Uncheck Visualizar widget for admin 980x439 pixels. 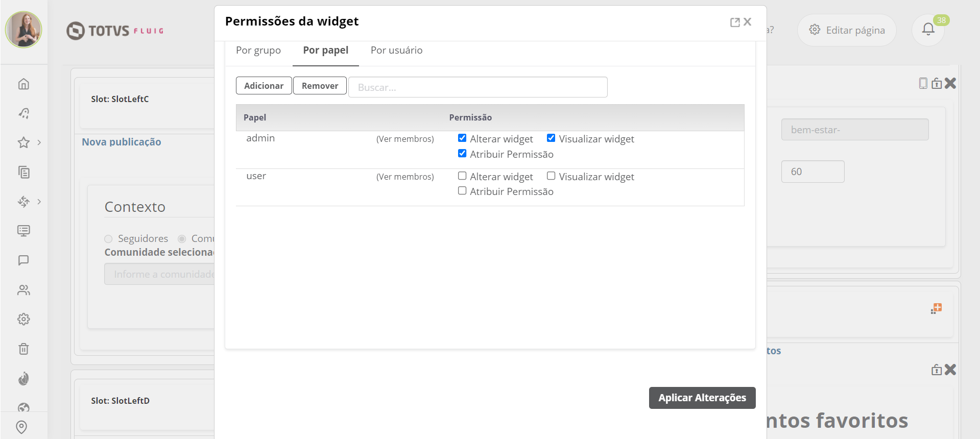(x=551, y=138)
